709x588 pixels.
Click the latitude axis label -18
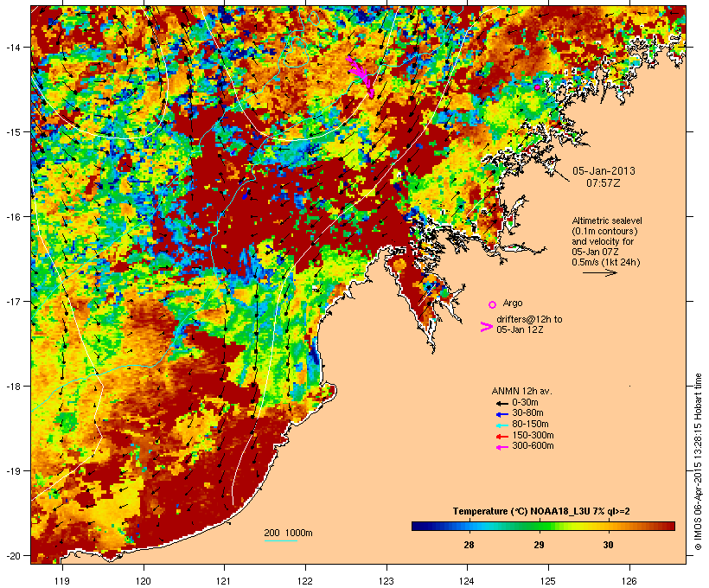[x=13, y=386]
